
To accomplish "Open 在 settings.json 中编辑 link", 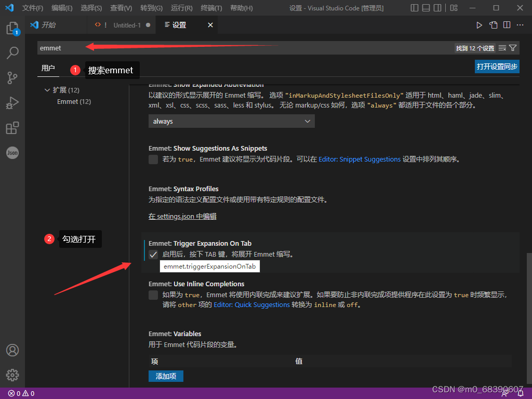I will click(x=182, y=217).
